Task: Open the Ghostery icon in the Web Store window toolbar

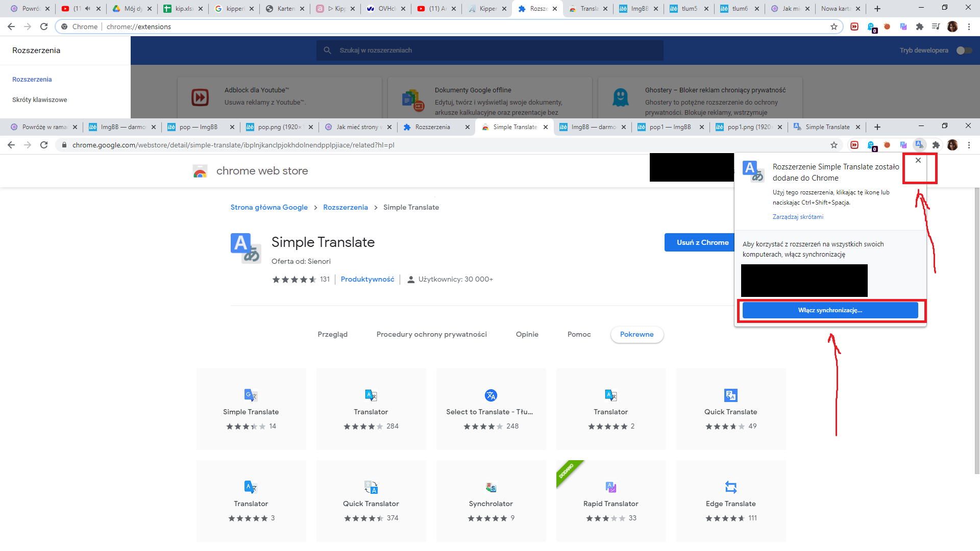Action: click(871, 145)
